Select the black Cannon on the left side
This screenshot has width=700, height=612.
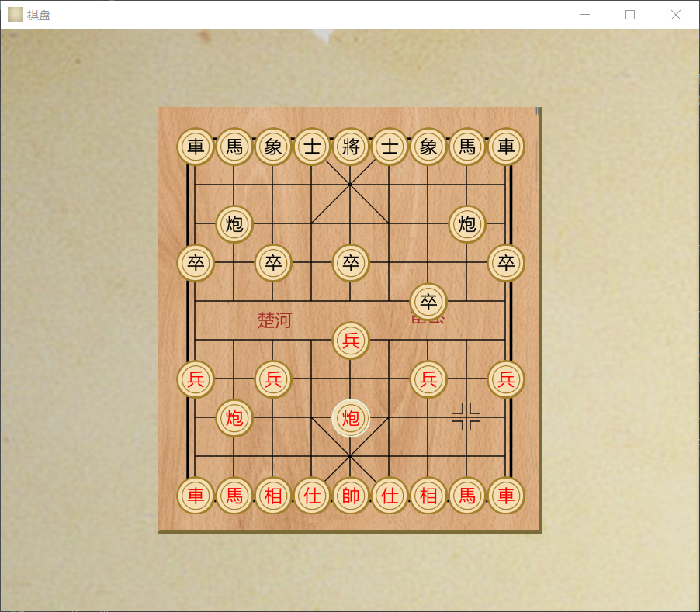pos(234,225)
